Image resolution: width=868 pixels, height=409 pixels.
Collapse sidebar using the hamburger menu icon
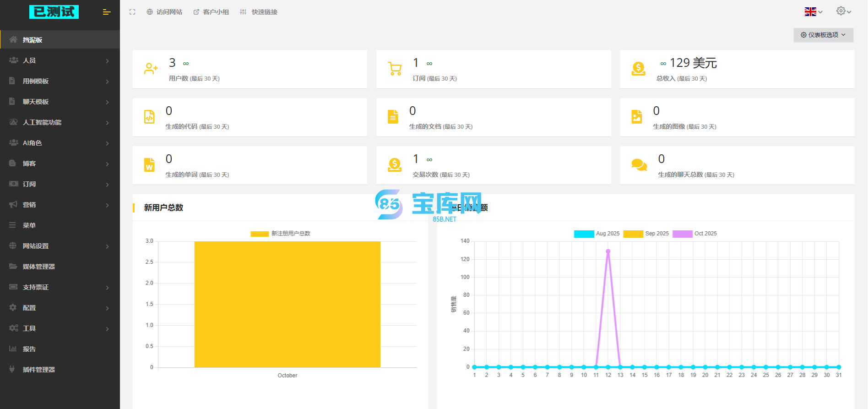(107, 12)
